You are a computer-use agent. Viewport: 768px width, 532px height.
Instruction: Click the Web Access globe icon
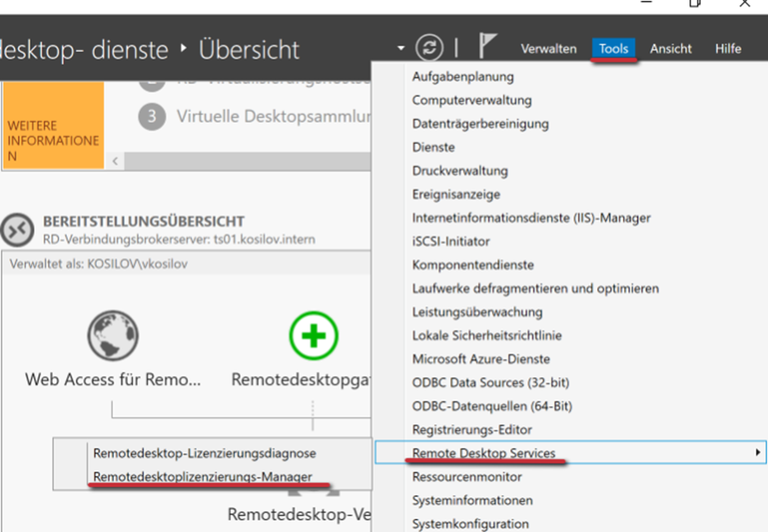[113, 335]
